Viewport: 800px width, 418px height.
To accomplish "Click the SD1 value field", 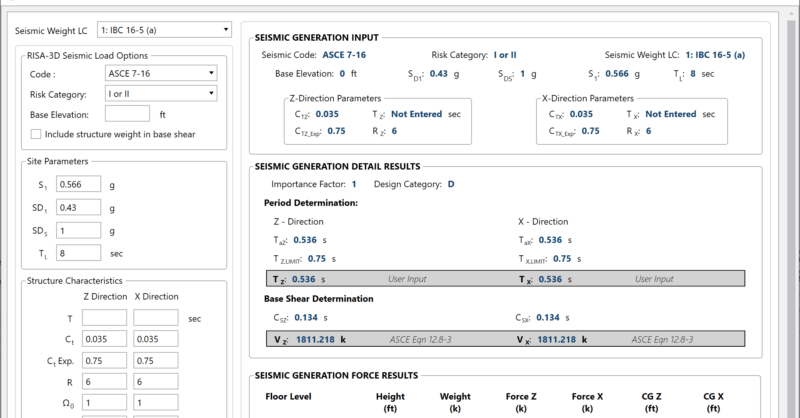I will (x=77, y=208).
